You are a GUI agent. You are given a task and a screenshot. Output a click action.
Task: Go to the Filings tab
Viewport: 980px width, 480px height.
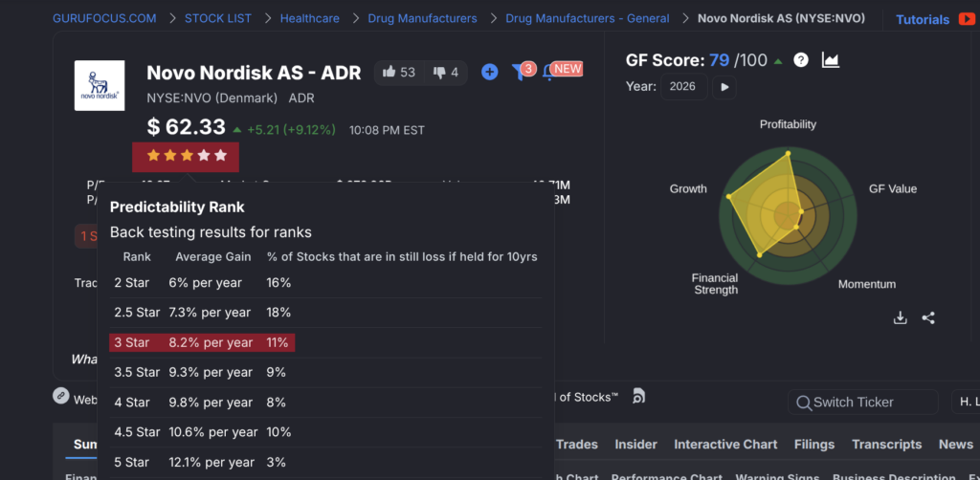pos(813,445)
